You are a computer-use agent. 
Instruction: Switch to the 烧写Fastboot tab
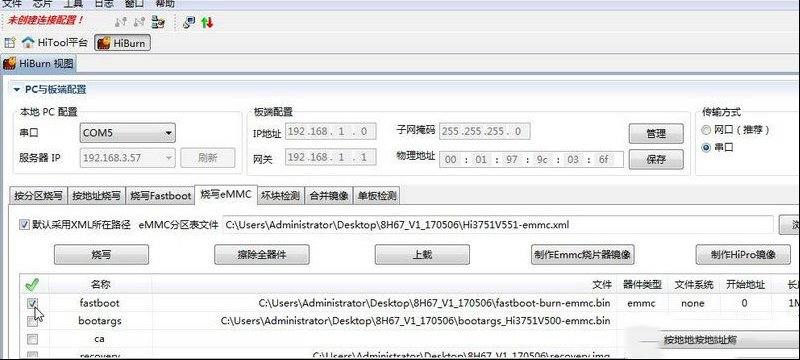[160, 196]
